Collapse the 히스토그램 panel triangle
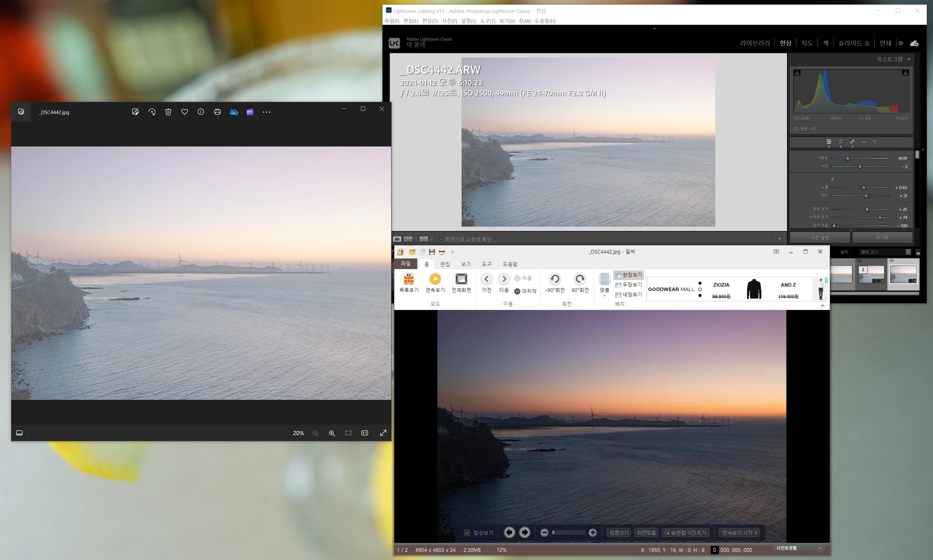933x560 pixels. [x=909, y=59]
